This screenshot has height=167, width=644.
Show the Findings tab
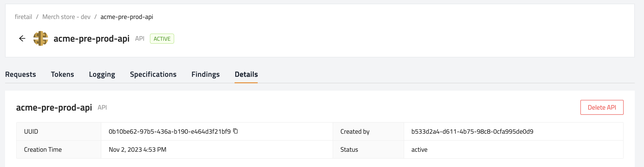coord(205,74)
